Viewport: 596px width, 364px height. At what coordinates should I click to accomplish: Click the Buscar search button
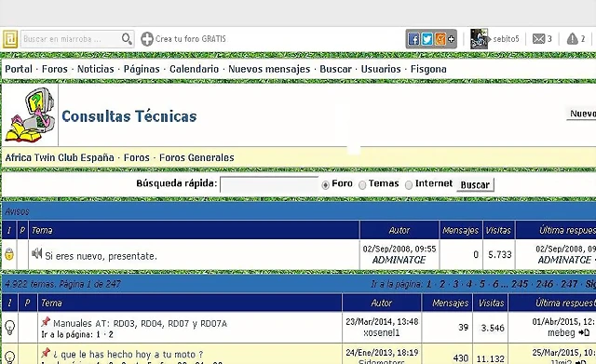[475, 185]
